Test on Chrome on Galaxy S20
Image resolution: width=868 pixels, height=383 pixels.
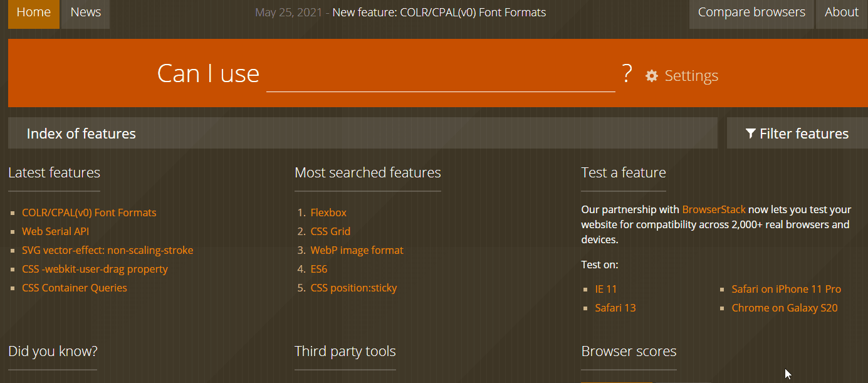tap(785, 308)
